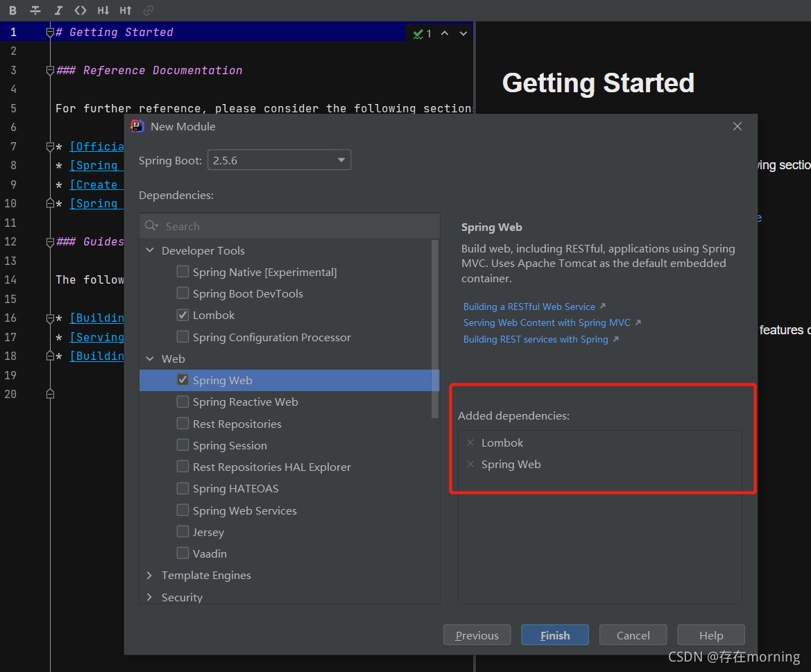Fold the Guides section on line 12

50,242
